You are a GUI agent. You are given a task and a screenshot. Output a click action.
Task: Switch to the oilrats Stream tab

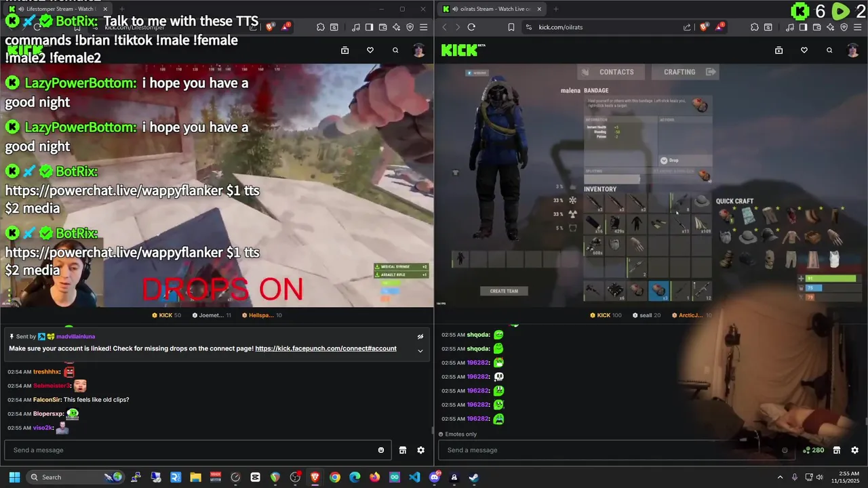point(492,9)
